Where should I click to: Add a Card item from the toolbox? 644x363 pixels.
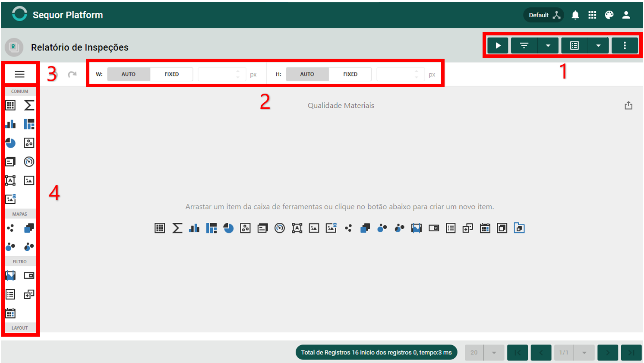click(10, 162)
